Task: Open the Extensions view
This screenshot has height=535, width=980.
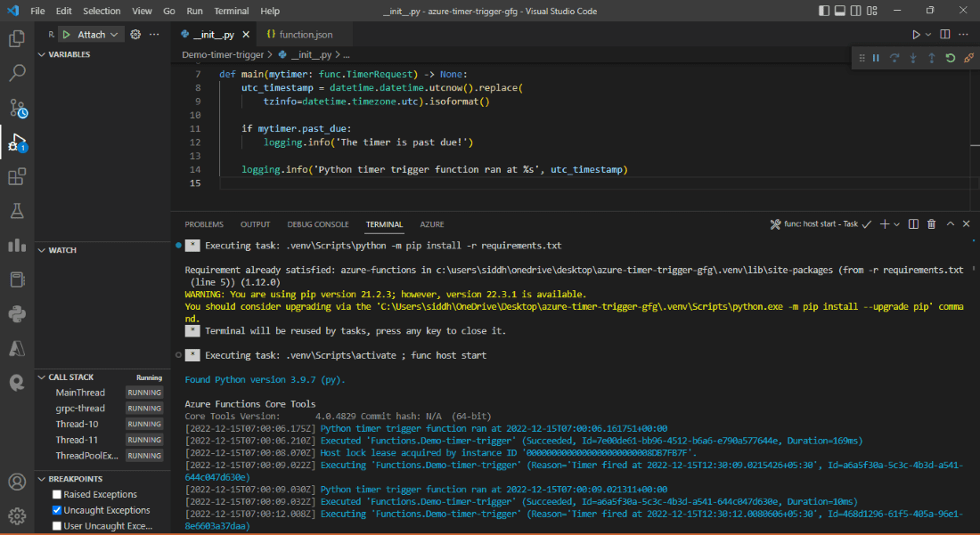Action: tap(17, 176)
